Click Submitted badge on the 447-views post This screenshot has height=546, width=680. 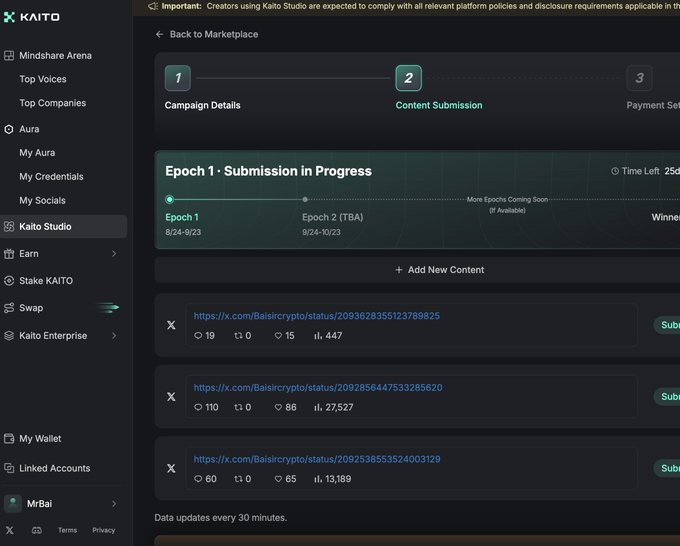click(667, 325)
